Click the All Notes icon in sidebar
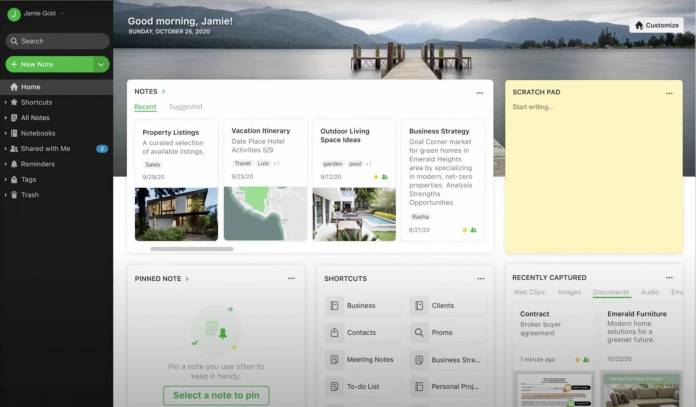Screen dimensions: 696x407 coord(14,118)
